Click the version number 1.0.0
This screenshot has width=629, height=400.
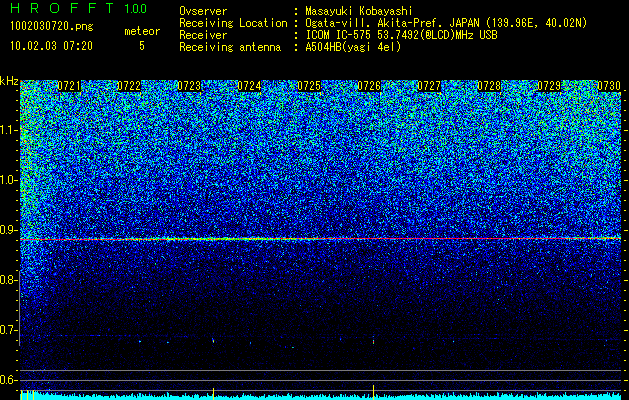tap(136, 8)
